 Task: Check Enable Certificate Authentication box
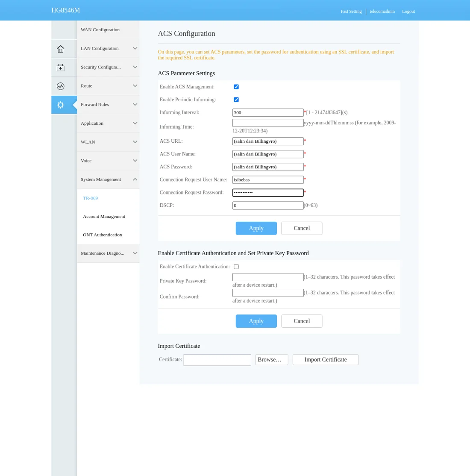point(236,267)
